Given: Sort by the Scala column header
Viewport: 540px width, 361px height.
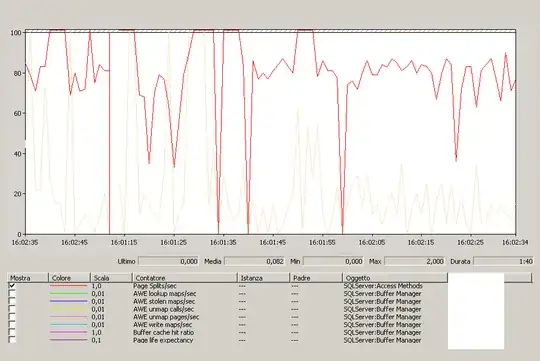Looking at the screenshot, I should click(x=112, y=278).
